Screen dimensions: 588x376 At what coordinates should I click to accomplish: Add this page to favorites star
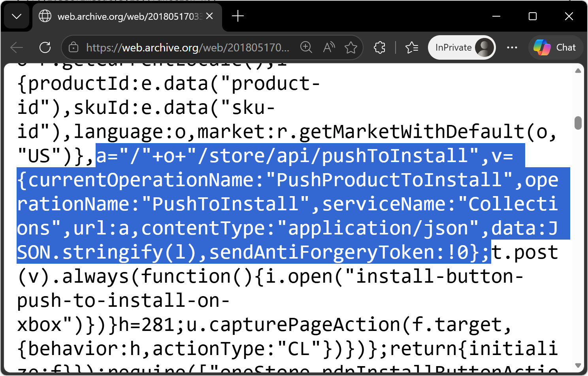coord(351,47)
